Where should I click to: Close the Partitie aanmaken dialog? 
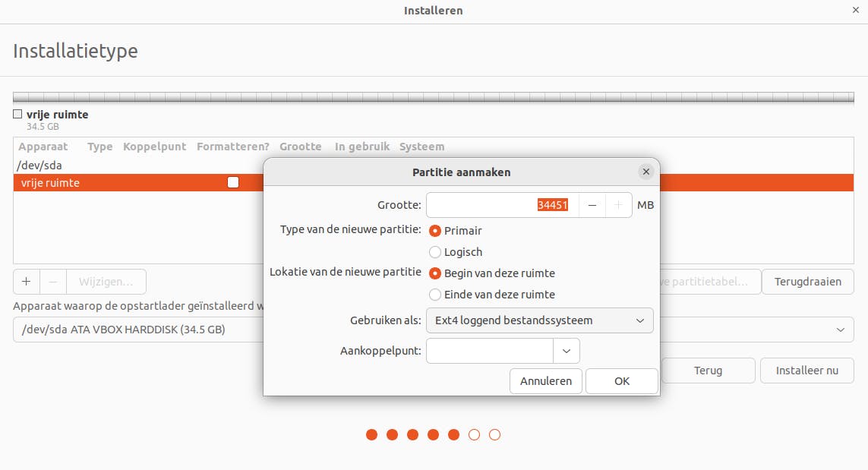[645, 171]
